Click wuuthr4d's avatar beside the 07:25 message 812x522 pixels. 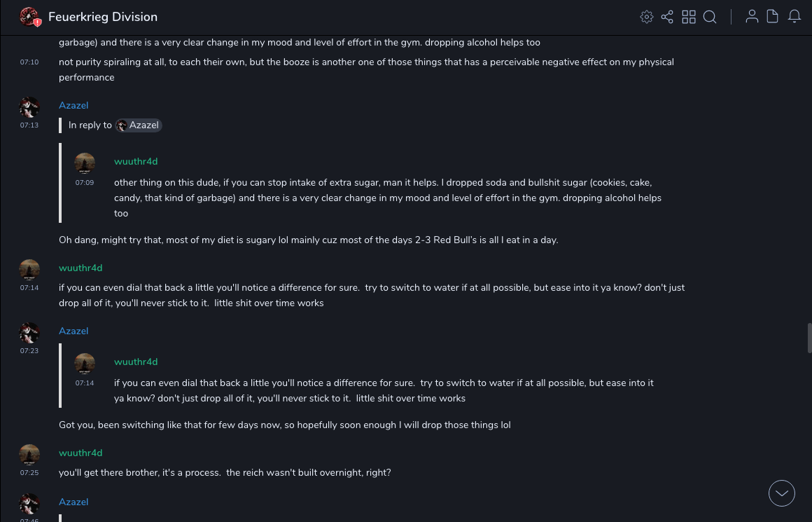(29, 455)
